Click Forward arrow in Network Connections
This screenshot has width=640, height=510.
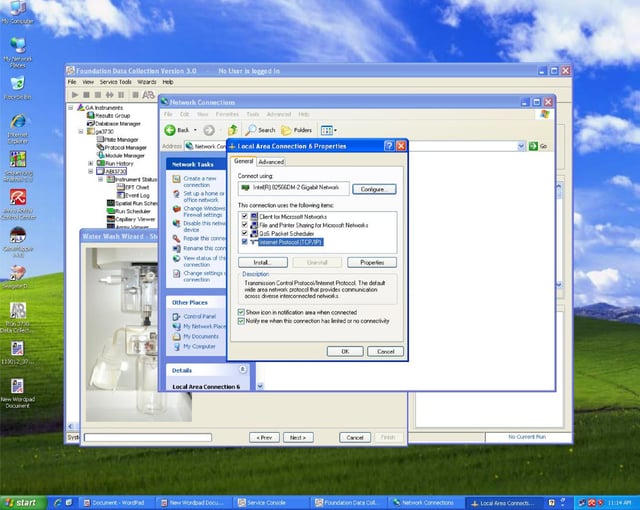pyautogui.click(x=209, y=130)
